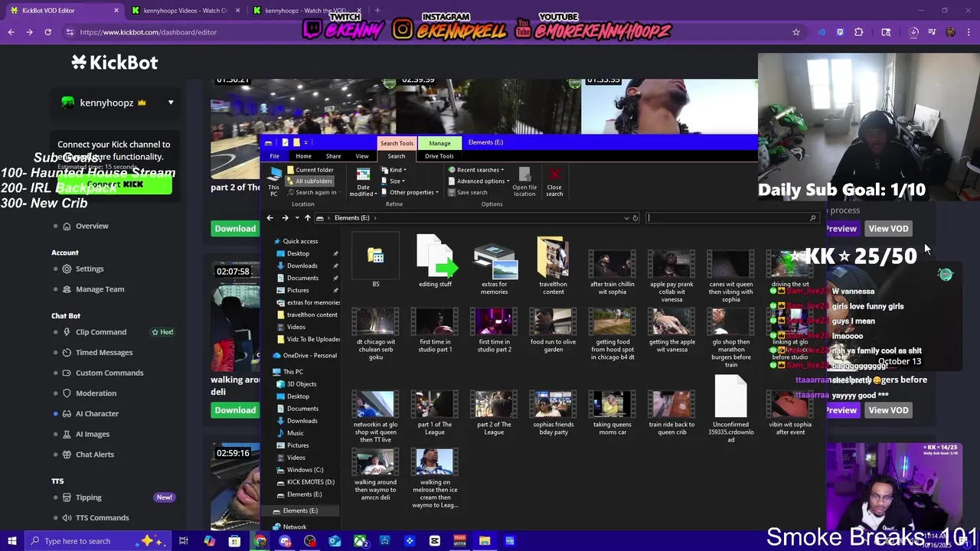980x551 pixels.
Task: Bookmark the page with the star icon
Action: pos(796,32)
